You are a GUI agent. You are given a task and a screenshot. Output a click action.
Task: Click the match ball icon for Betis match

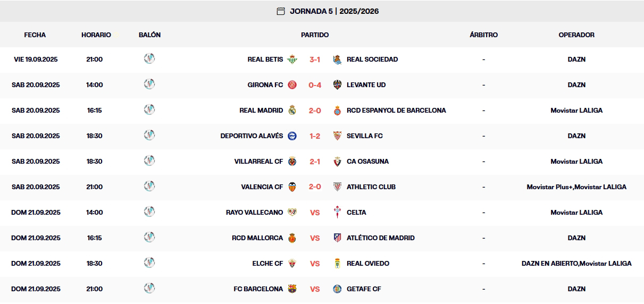click(x=149, y=59)
